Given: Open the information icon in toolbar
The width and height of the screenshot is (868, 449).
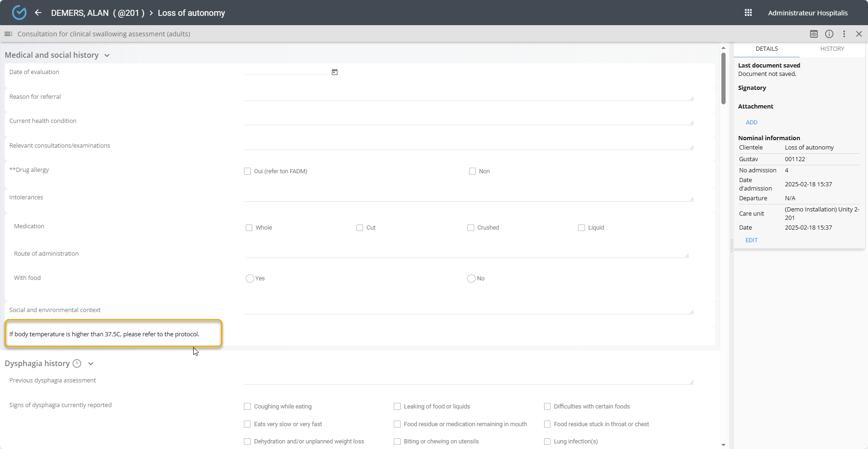Looking at the screenshot, I should [829, 34].
